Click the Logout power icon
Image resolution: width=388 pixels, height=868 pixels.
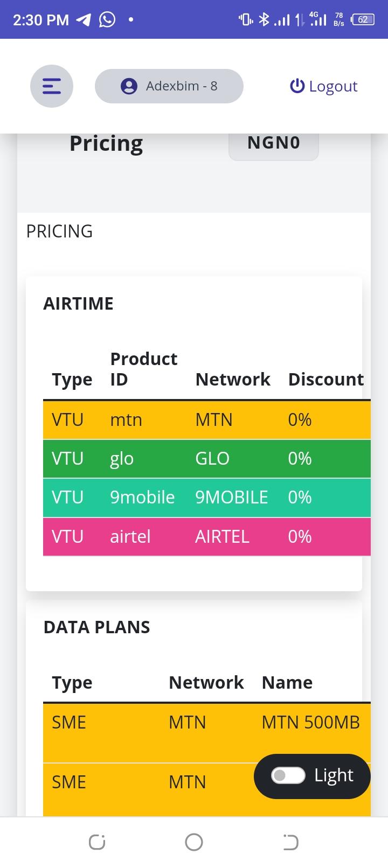(x=297, y=86)
